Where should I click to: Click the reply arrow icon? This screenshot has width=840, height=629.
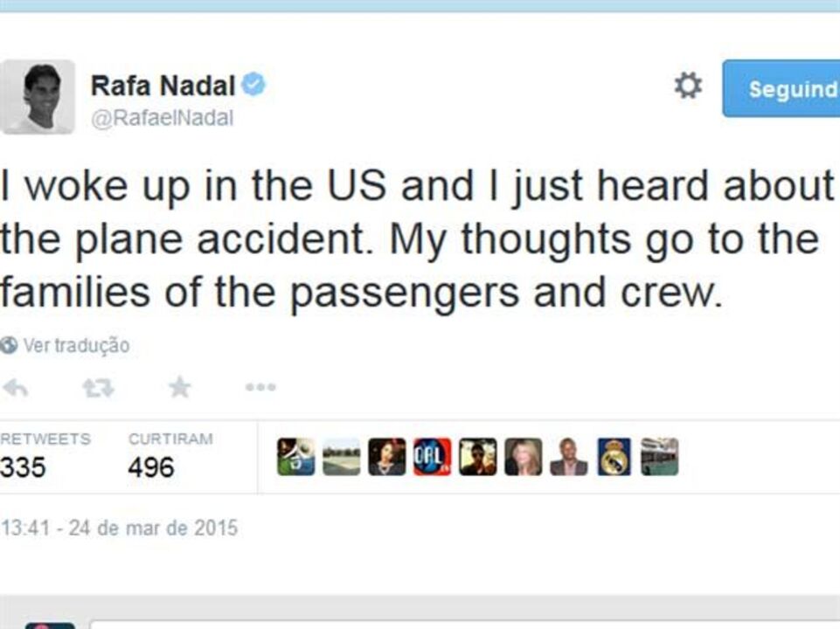[15, 387]
